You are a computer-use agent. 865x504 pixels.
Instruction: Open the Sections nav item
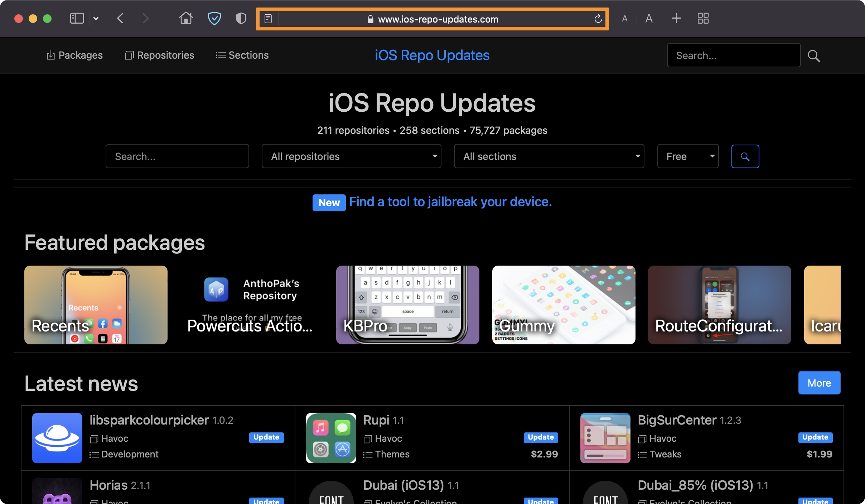tap(242, 55)
